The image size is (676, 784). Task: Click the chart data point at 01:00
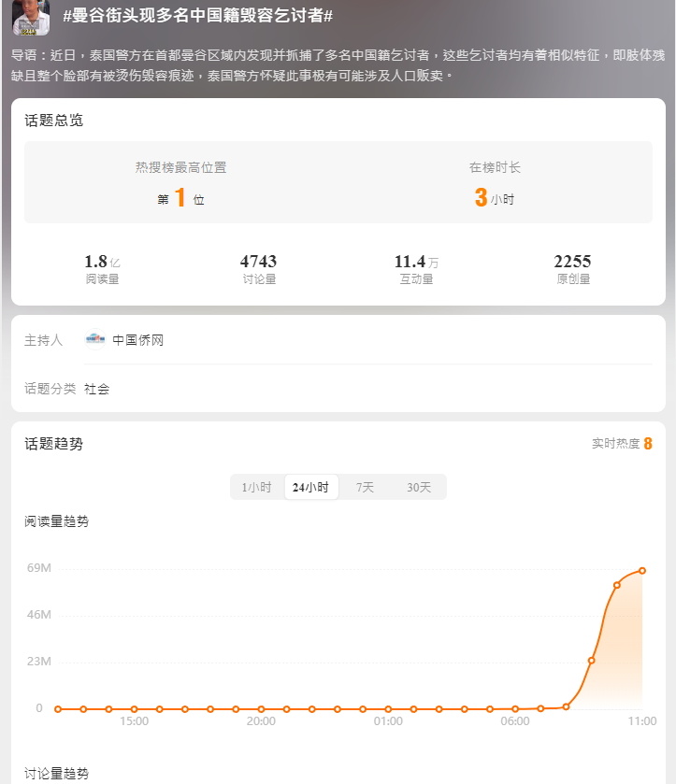click(x=388, y=709)
